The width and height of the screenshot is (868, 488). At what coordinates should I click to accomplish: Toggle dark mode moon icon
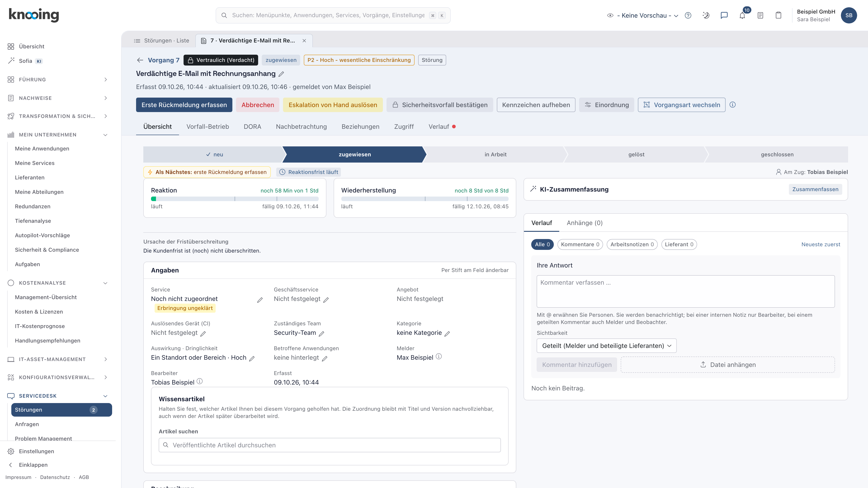click(706, 16)
